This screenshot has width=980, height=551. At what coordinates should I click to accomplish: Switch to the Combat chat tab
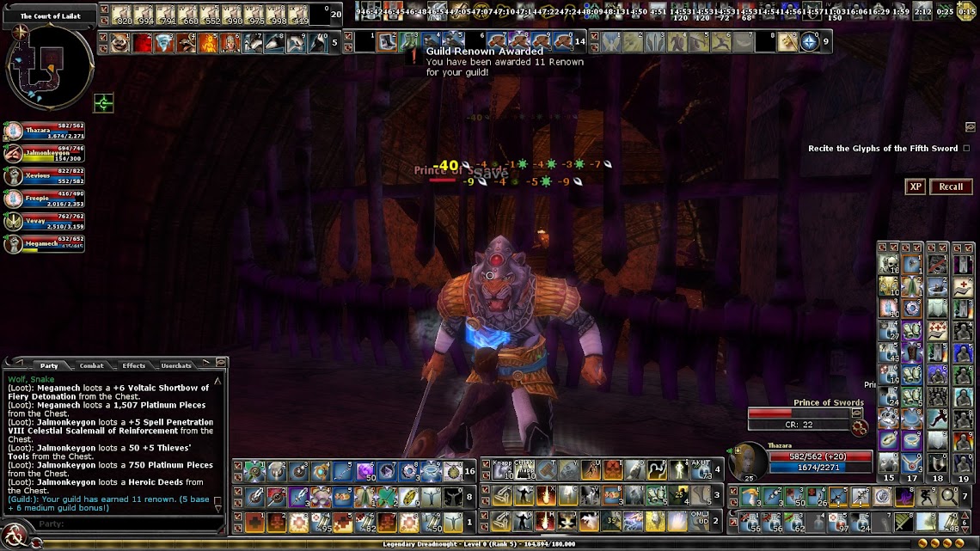[91, 365]
